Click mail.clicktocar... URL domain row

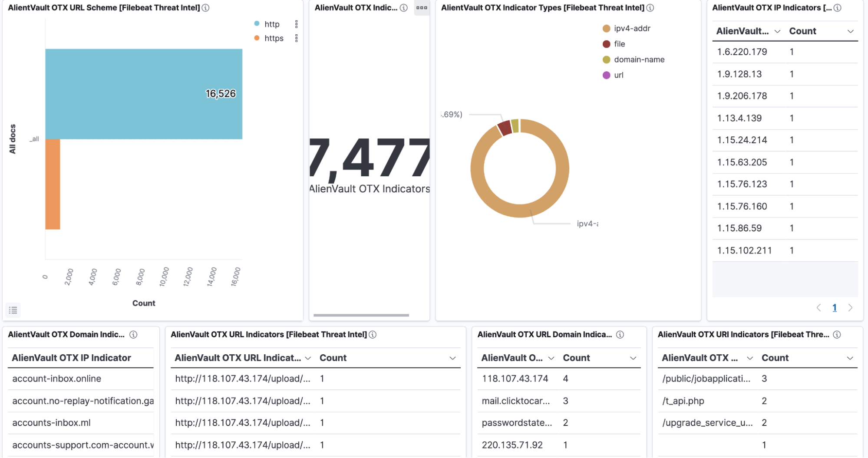tap(559, 401)
